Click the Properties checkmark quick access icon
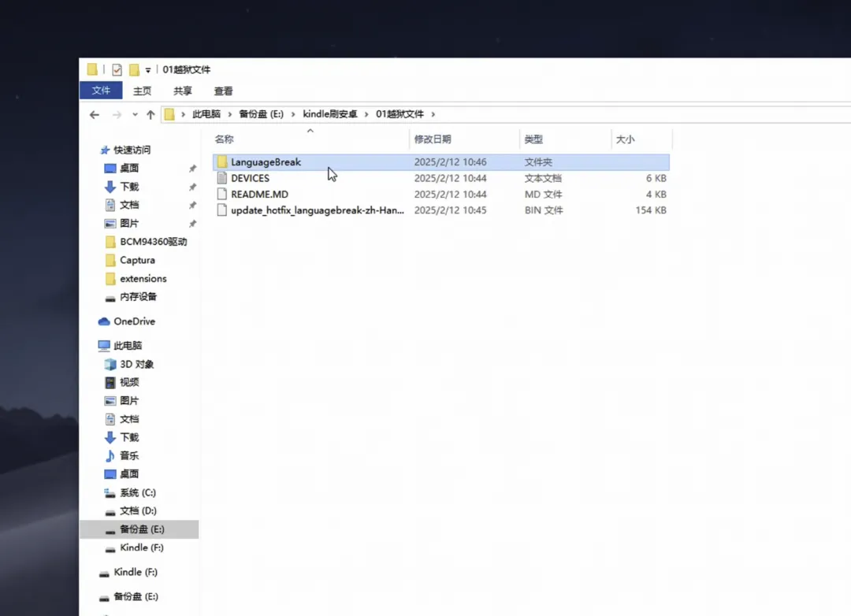Screen dimensions: 851x616 [x=117, y=69]
